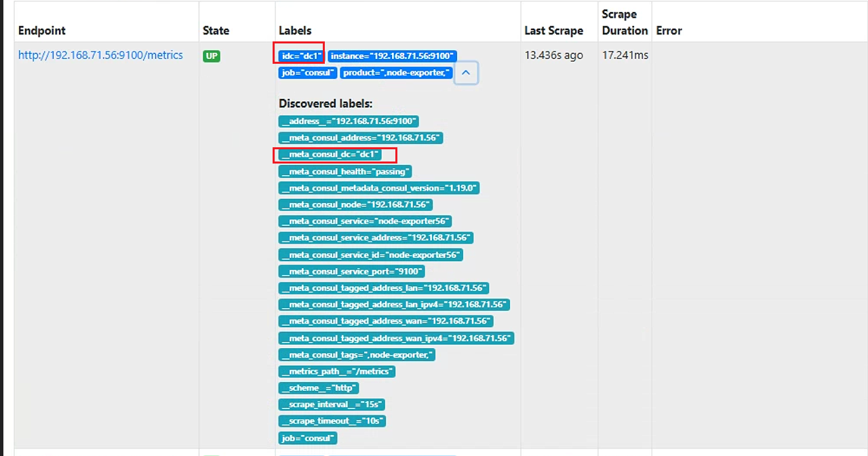Click the 17.241ms scrape duration value

pyautogui.click(x=625, y=56)
